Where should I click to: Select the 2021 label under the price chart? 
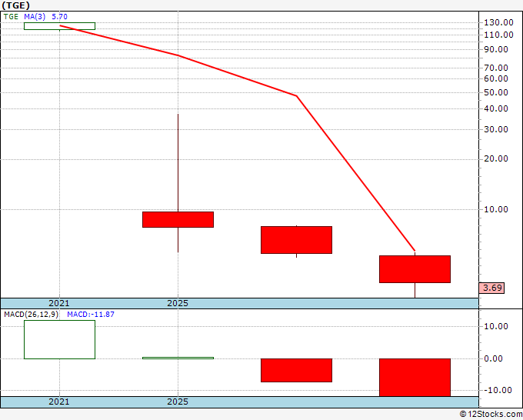click(x=59, y=303)
